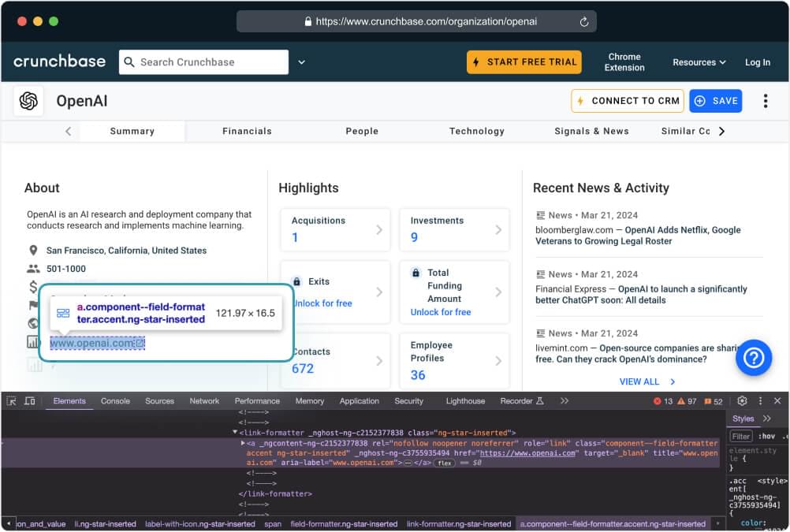Toggle the :hov element state panel
The height and width of the screenshot is (532, 790).
coord(766,436)
